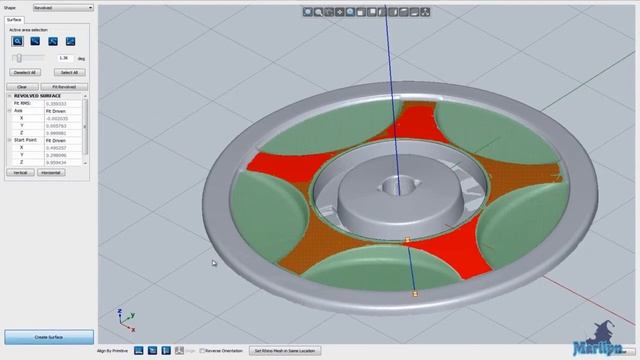Click the last icon in viewport toolbar
640x360 pixels.
(x=425, y=12)
